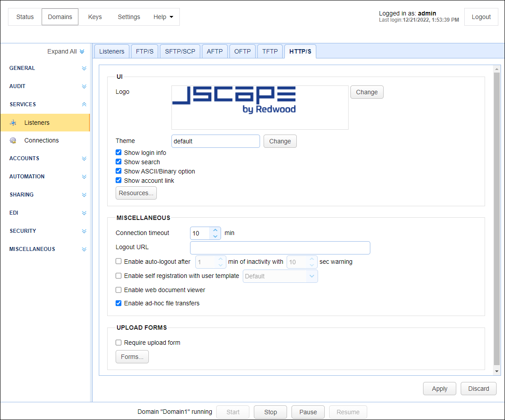
Task: Expand the EDI section
Action: (84, 213)
